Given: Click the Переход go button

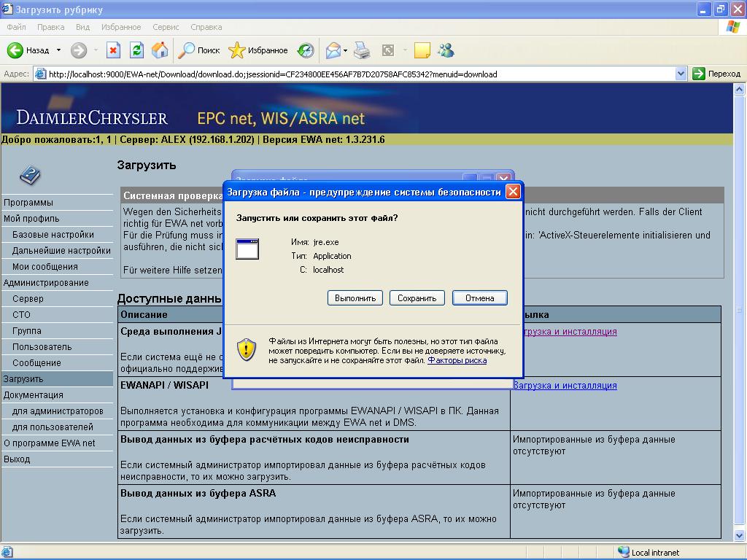Looking at the screenshot, I should (716, 74).
